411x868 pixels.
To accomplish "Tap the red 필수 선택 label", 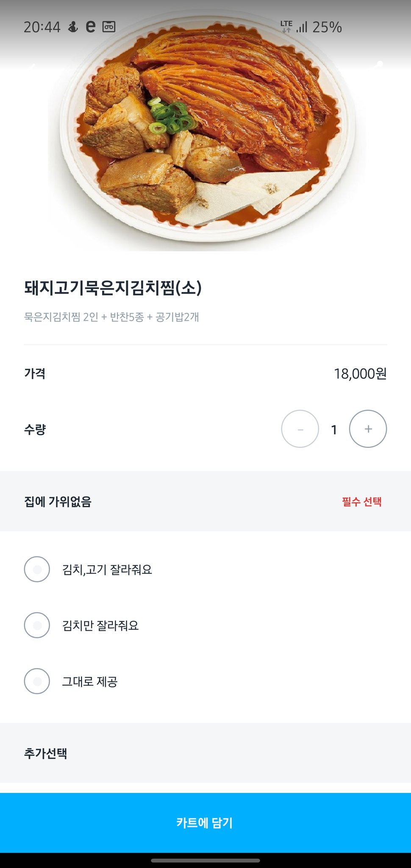I will pos(362,502).
